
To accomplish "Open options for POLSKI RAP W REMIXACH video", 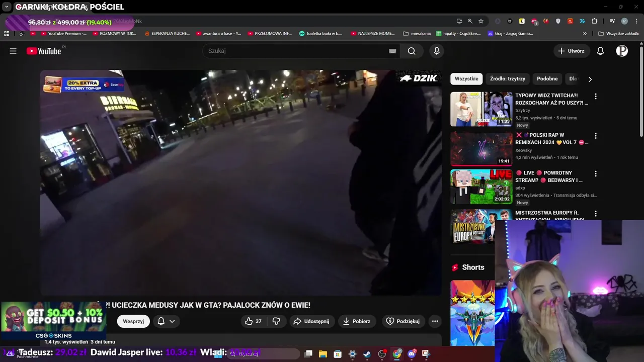I will [596, 136].
